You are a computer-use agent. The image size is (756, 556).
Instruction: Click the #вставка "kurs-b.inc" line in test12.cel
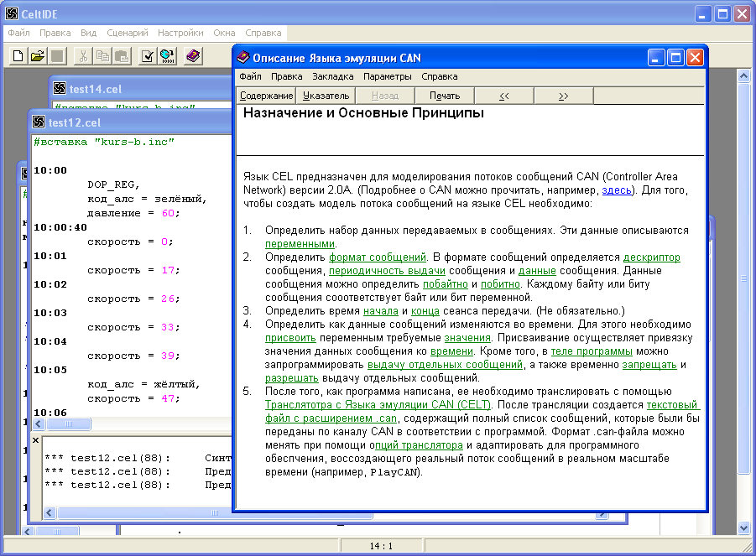click(104, 142)
